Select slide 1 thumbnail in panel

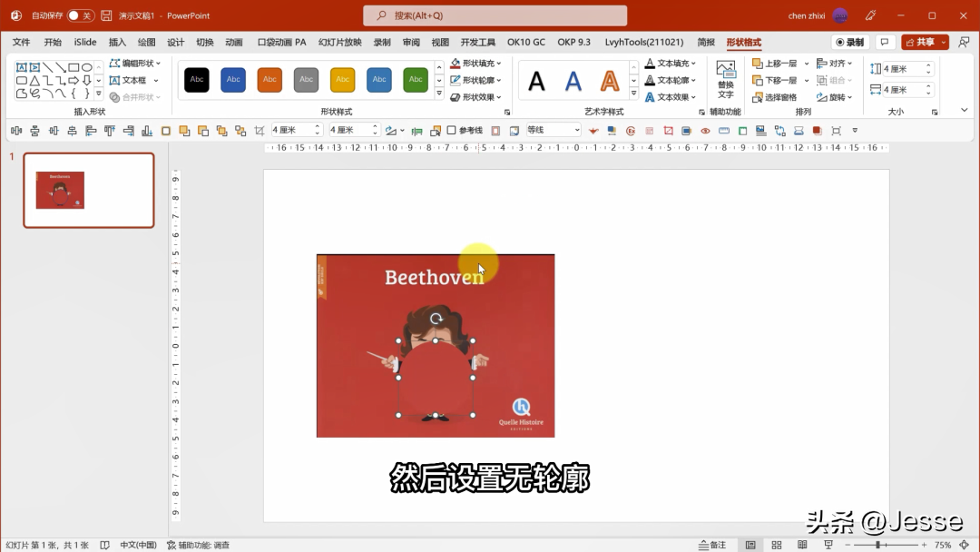[89, 190]
